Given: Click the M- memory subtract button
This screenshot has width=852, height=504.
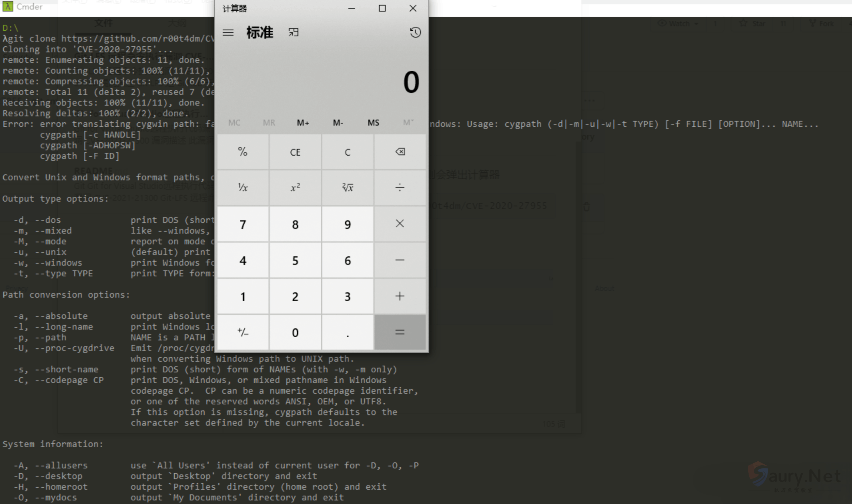Looking at the screenshot, I should (x=338, y=123).
